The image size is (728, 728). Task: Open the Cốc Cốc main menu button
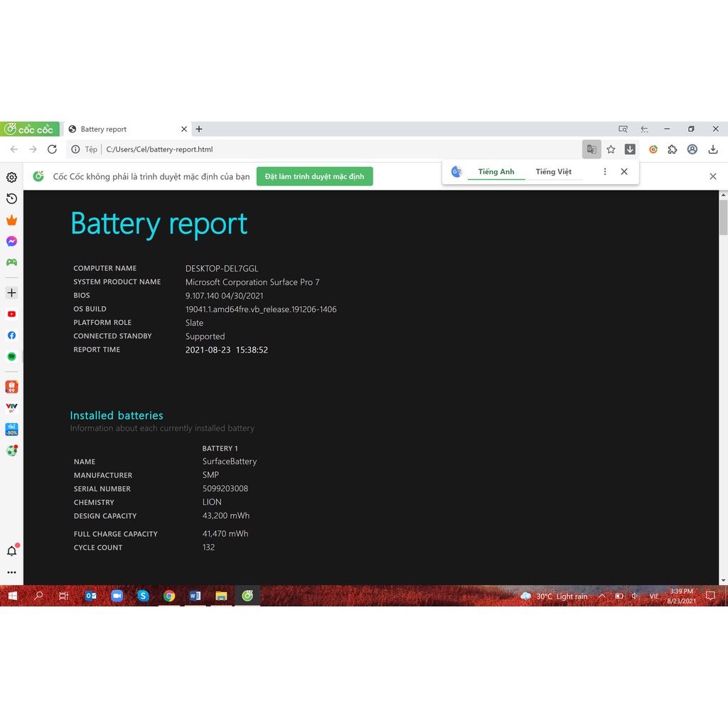(30, 129)
